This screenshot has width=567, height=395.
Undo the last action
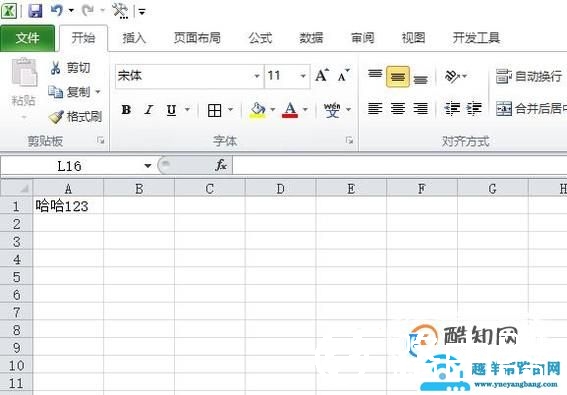[57, 10]
